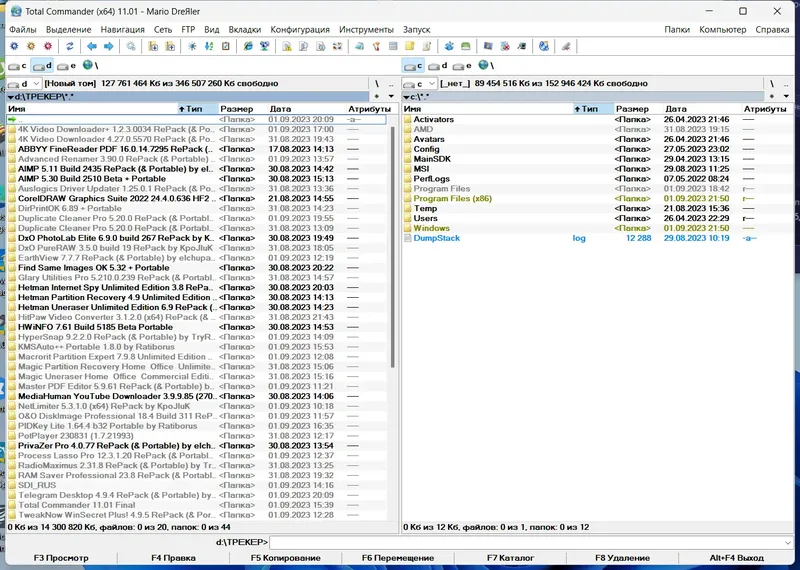The width and height of the screenshot is (800, 570).
Task: Click the blue gear icon in toolbar
Action: pyautogui.click(x=14, y=46)
